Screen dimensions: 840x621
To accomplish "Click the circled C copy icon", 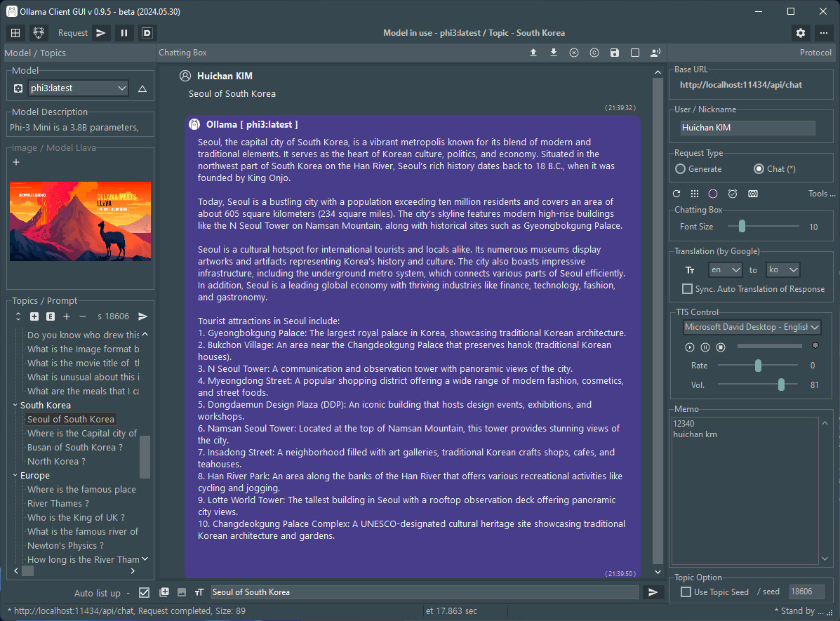I will coord(594,53).
